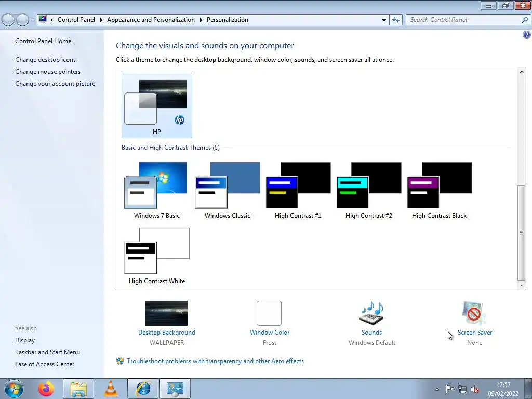The height and width of the screenshot is (399, 532).
Task: Expand arrow before Control Panel breadcrumb
Action: click(52, 20)
